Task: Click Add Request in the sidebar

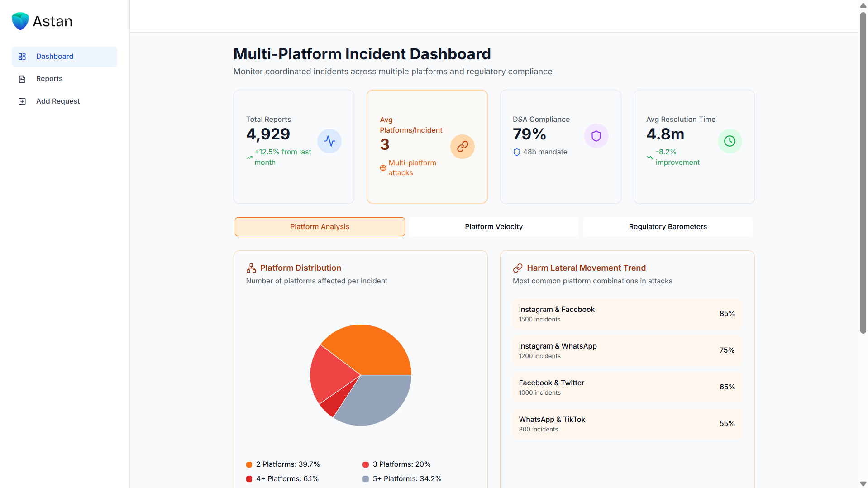Action: click(x=58, y=101)
